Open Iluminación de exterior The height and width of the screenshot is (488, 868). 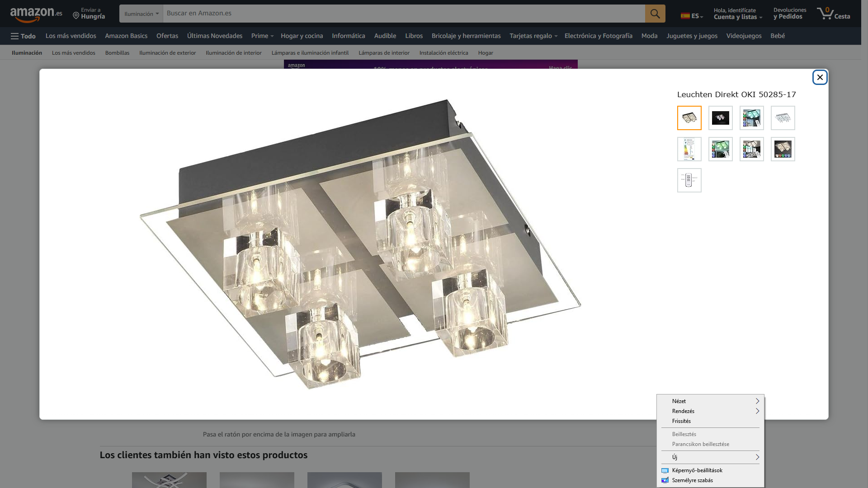click(168, 53)
